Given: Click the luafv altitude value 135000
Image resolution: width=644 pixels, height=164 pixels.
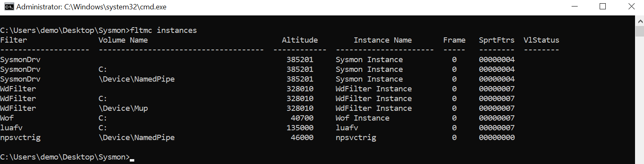Looking at the screenshot, I should coord(300,128).
